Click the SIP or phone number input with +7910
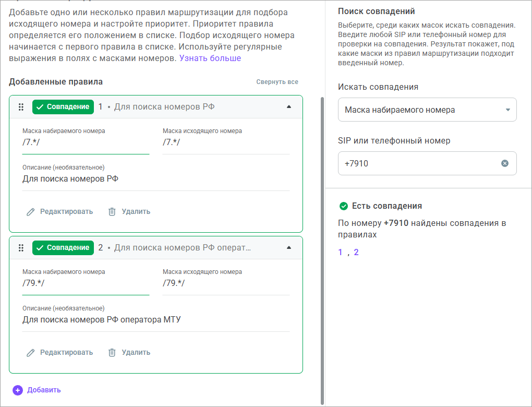 pos(417,163)
